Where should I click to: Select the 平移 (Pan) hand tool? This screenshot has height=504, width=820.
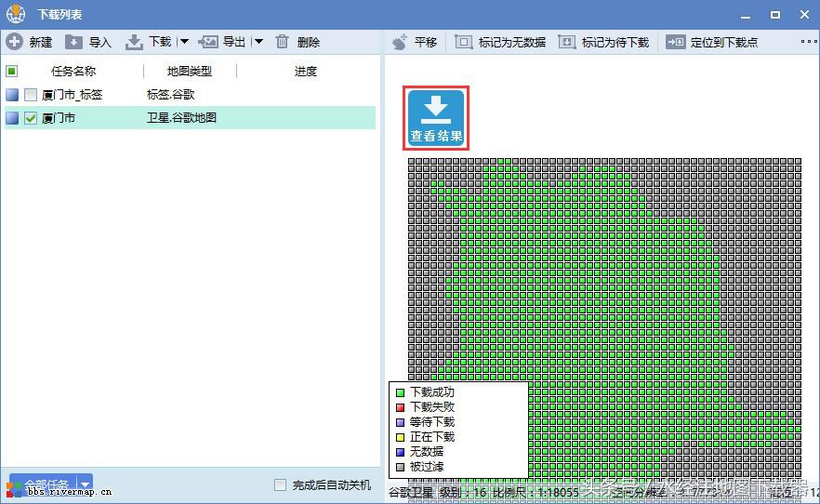coord(400,42)
